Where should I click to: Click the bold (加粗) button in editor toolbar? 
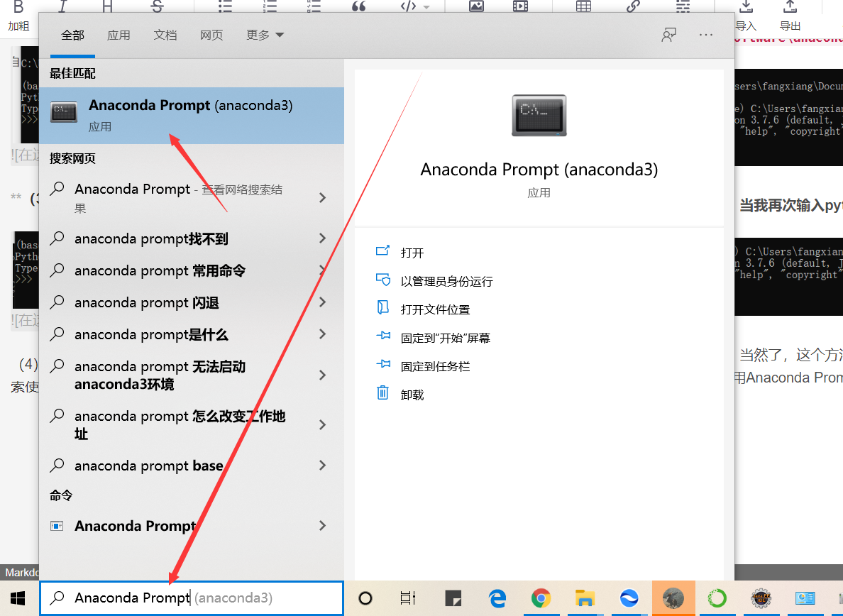click(18, 14)
